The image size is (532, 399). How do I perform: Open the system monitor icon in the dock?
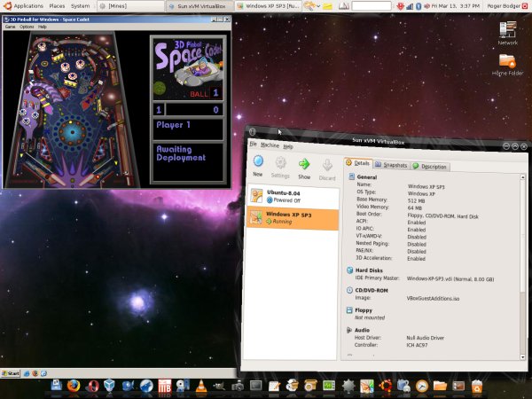click(x=329, y=386)
